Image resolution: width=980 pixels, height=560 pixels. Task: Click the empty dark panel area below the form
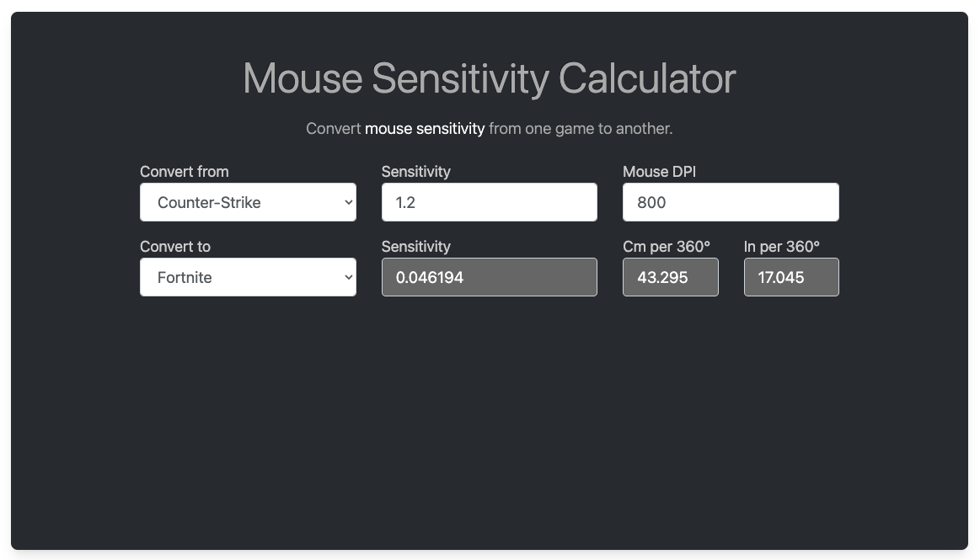489,421
